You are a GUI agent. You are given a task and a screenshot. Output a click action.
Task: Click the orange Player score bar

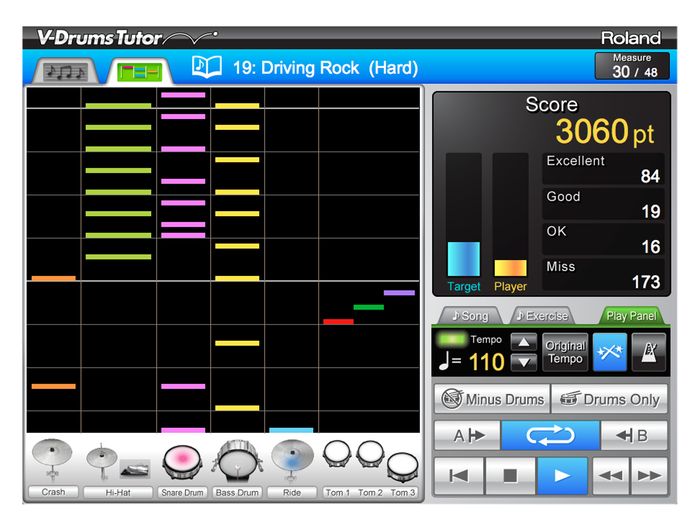click(510, 268)
